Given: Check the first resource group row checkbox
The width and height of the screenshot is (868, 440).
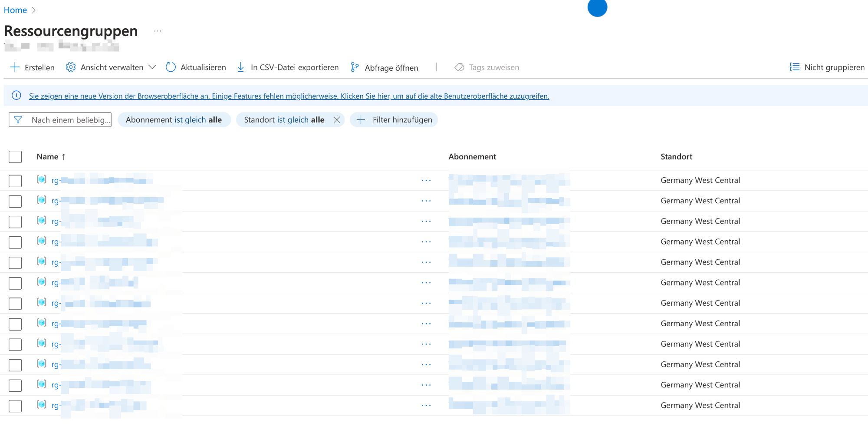Looking at the screenshot, I should pos(15,181).
